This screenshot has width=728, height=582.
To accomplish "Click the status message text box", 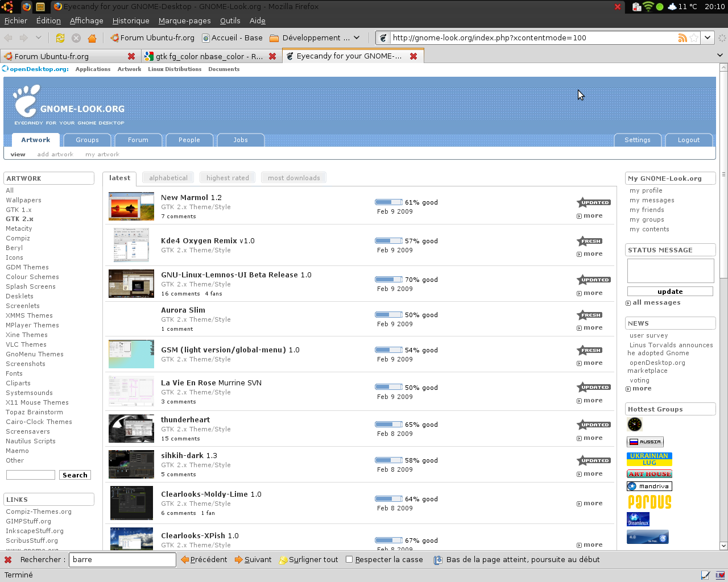I will point(671,271).
